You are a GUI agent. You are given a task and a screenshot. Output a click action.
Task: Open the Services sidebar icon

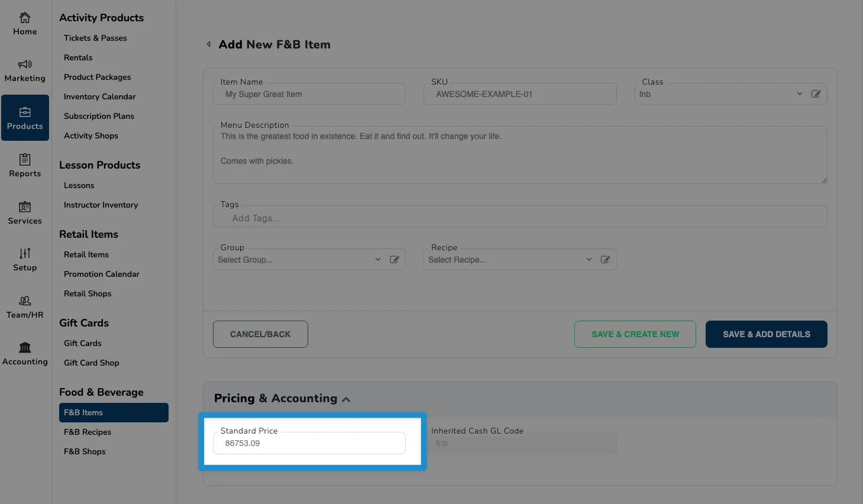(25, 206)
